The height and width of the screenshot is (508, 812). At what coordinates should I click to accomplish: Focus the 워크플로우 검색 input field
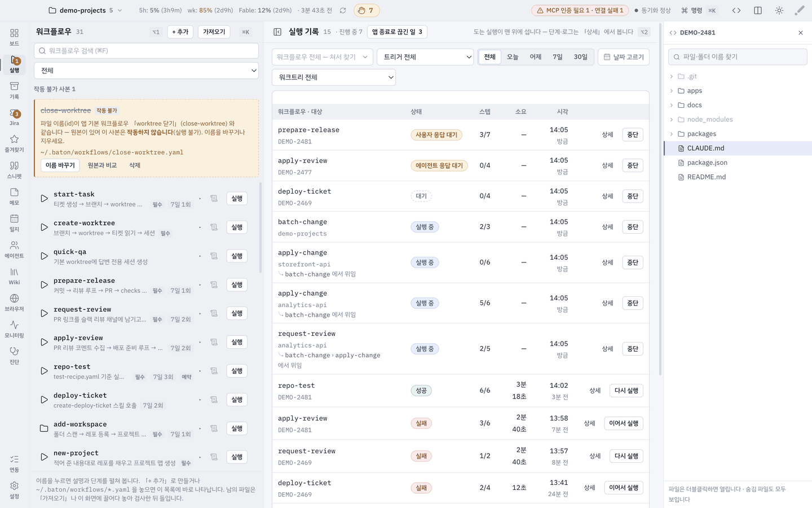pos(146,51)
